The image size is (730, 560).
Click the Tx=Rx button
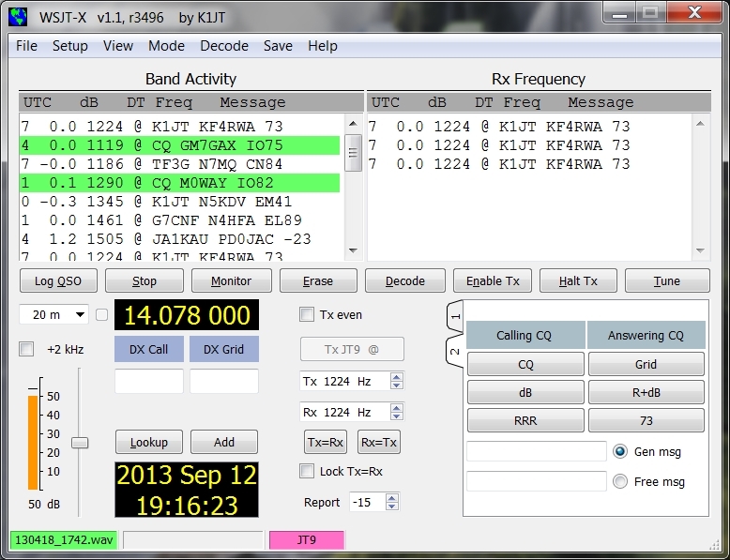click(x=326, y=443)
